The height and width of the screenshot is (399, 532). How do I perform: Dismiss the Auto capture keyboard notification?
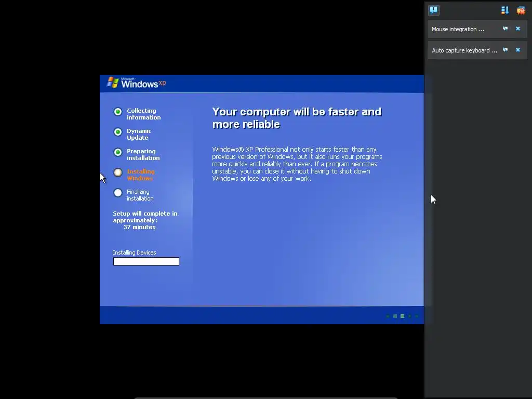pyautogui.click(x=518, y=50)
